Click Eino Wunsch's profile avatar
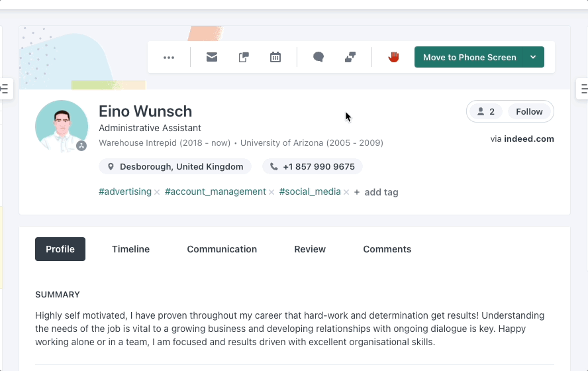The height and width of the screenshot is (371, 588). tap(62, 127)
